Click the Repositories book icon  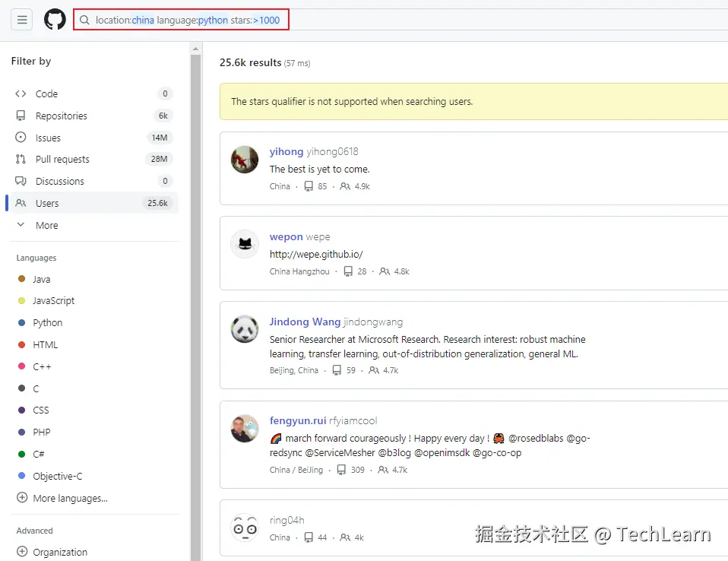tap(21, 116)
